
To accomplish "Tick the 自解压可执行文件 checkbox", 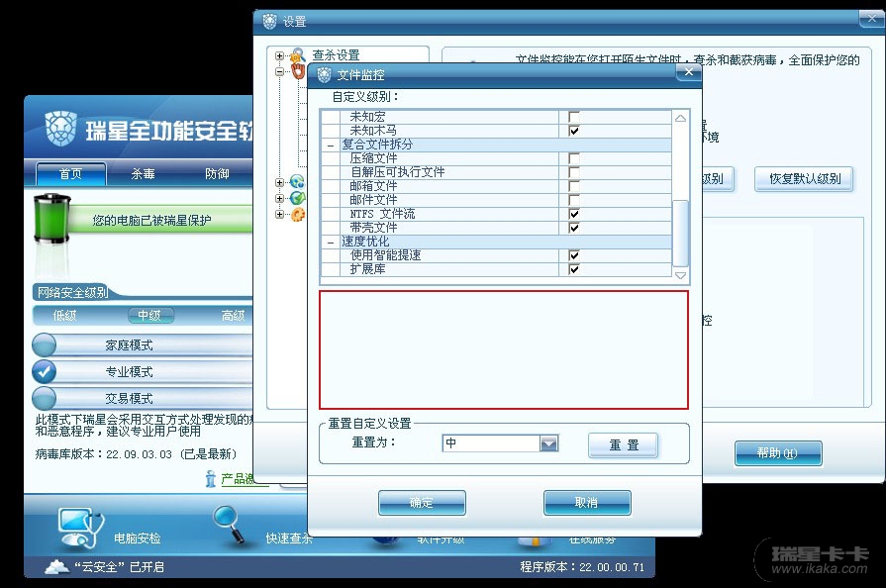I will coord(574,172).
